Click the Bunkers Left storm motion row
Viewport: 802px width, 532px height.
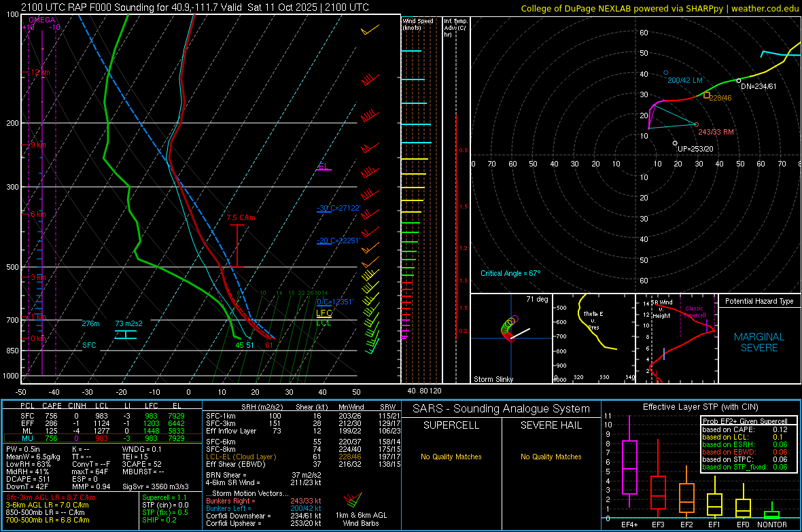coord(264,508)
